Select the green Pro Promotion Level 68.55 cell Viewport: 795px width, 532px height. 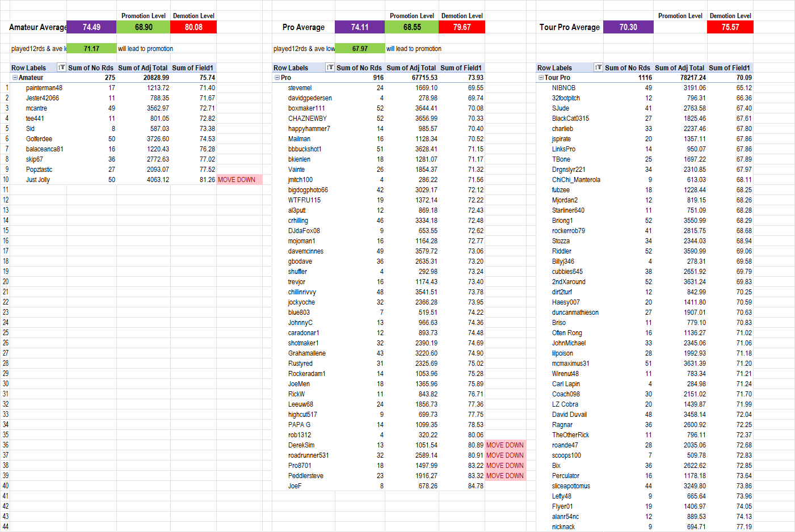[412, 27]
